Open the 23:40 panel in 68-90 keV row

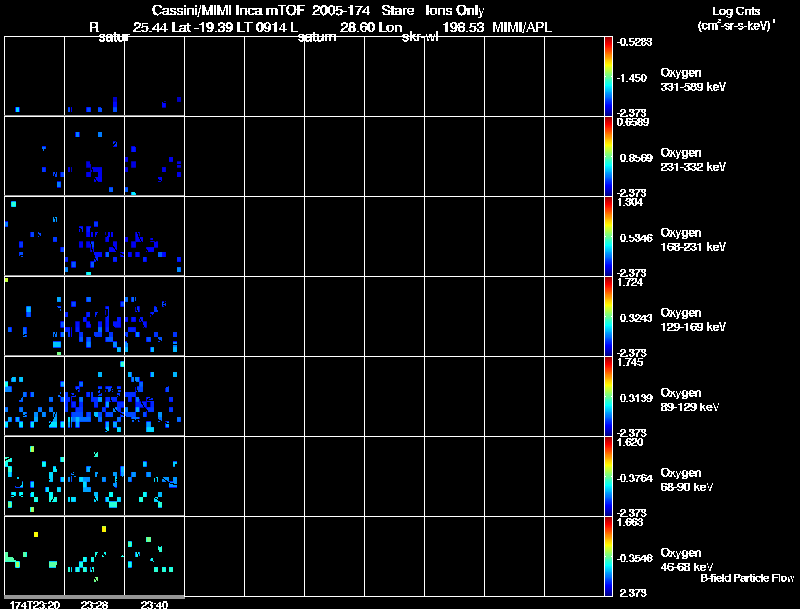coord(154,476)
